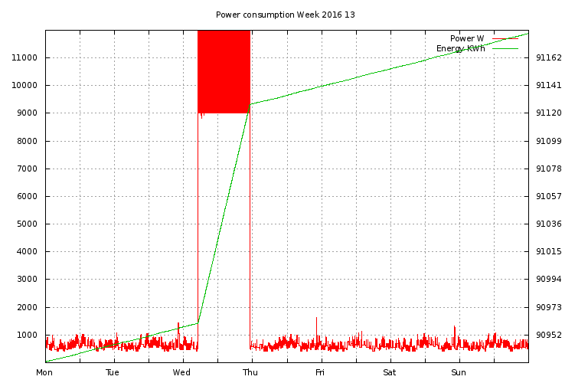Click the 11000 left axis value

(24, 57)
